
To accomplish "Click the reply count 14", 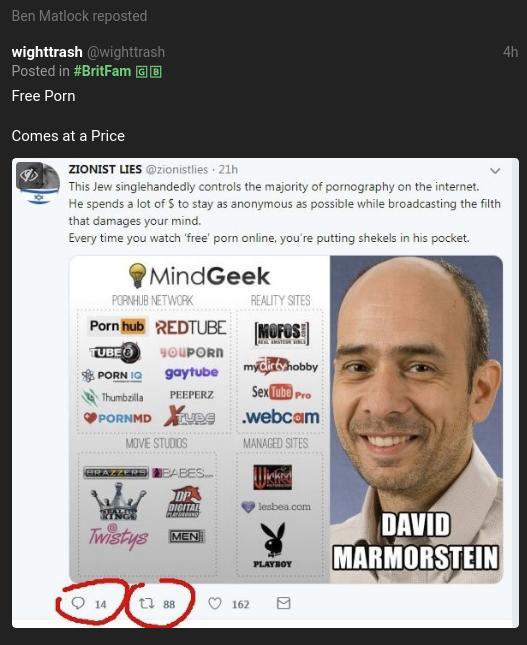I will point(101,604).
